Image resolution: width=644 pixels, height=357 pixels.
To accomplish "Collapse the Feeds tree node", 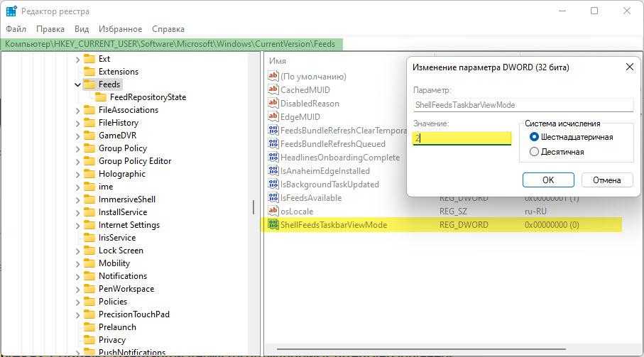I will tap(77, 84).
